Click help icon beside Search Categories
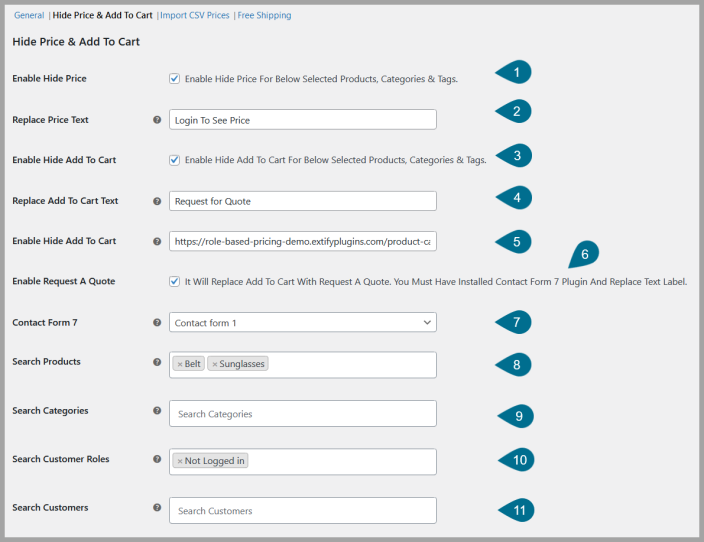704x542 pixels. (157, 411)
